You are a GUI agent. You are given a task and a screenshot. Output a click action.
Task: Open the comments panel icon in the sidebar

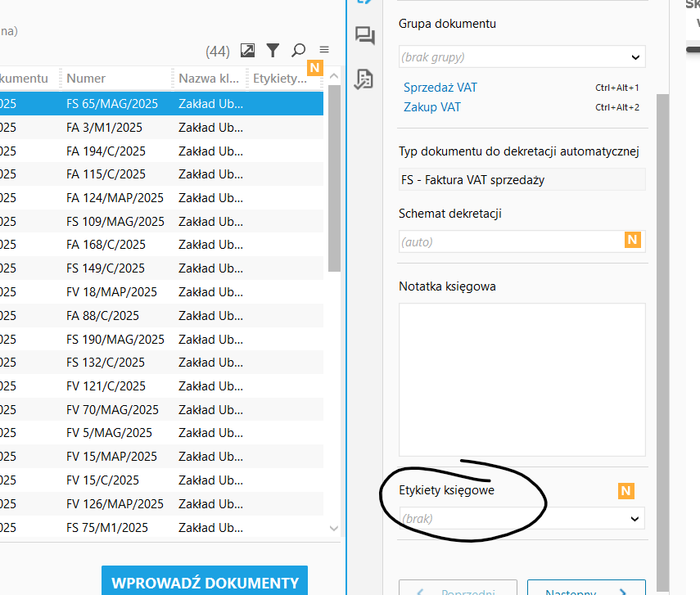[364, 36]
